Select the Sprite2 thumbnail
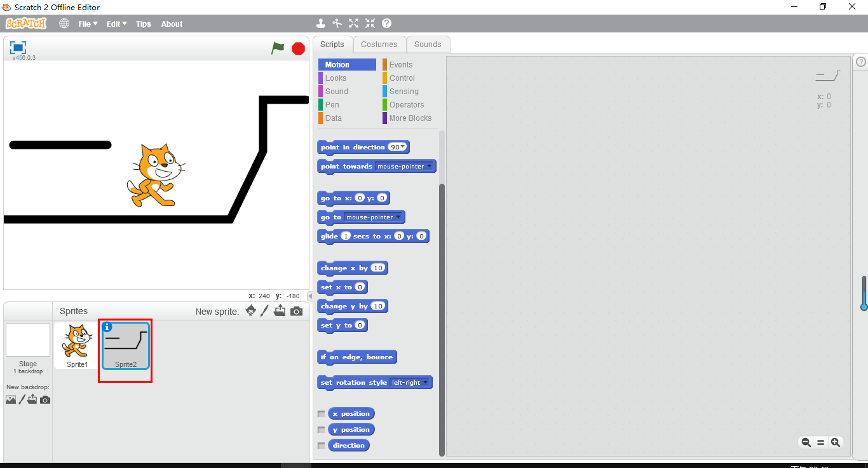 click(125, 345)
